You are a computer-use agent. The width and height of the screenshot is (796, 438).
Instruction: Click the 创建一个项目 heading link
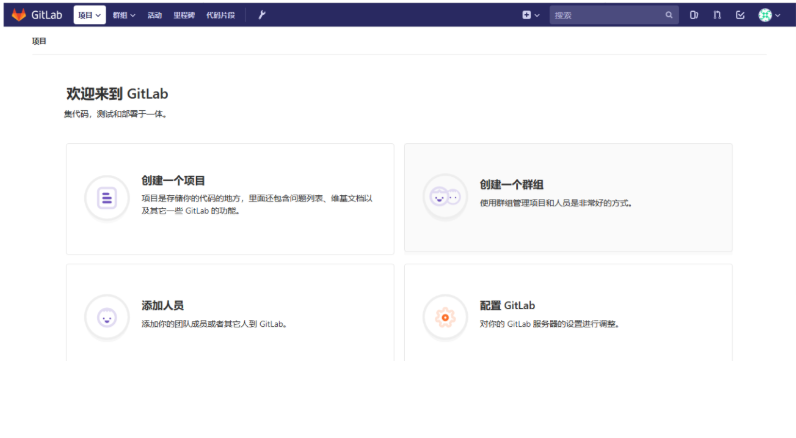tap(173, 181)
